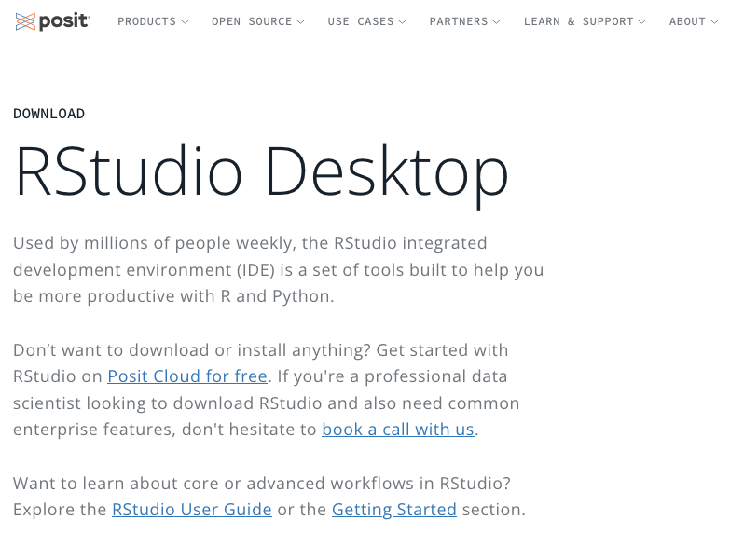Screen dimensions: 730x560
Task: Open the book a call with us link
Action: click(x=398, y=430)
